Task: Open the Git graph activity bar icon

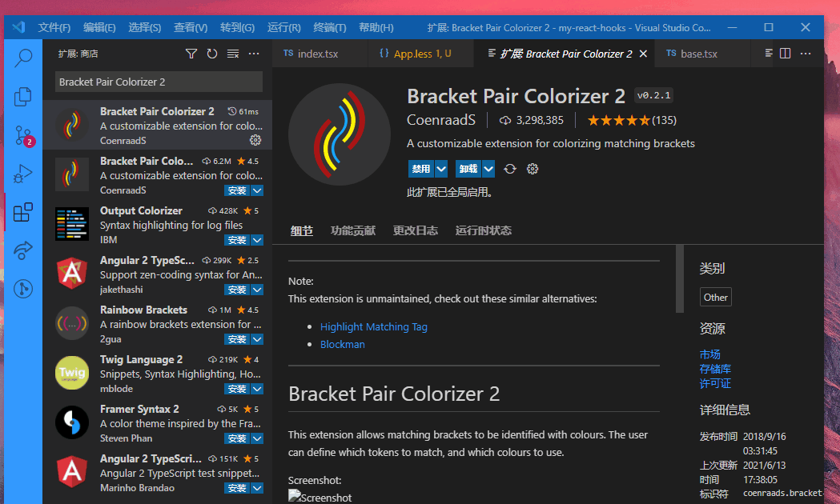Action: 23,289
